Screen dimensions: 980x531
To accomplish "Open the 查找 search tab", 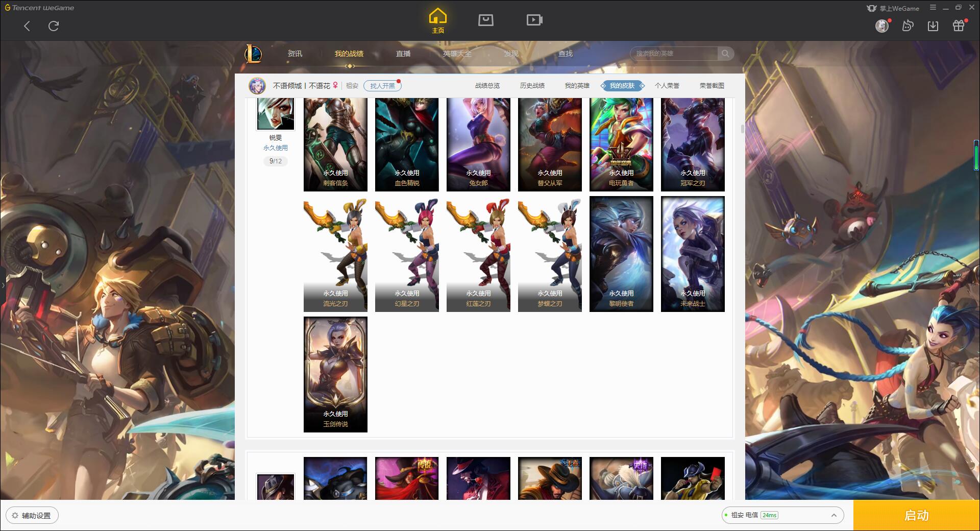I will 566,54.
